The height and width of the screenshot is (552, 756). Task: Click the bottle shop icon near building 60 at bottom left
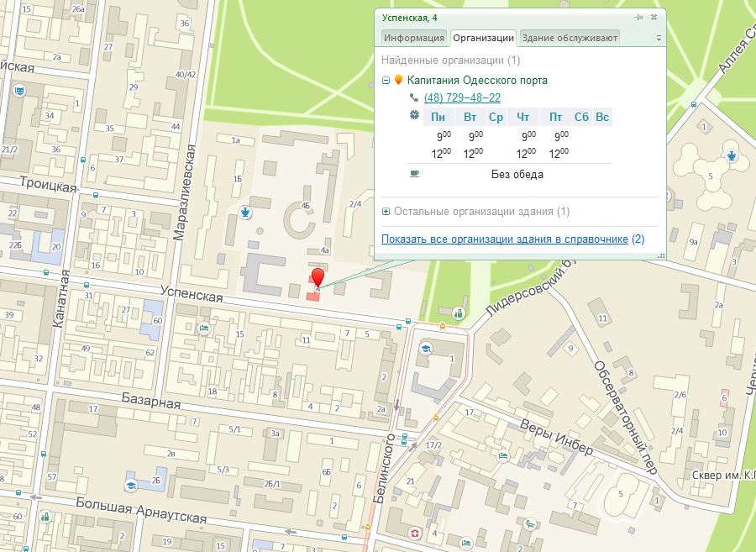[45, 518]
